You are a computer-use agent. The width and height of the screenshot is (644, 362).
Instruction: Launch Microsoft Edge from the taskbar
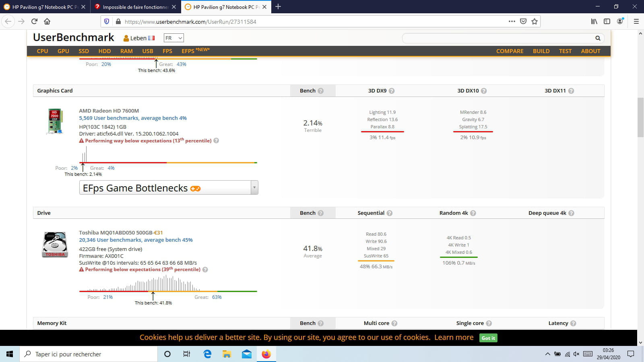207,354
